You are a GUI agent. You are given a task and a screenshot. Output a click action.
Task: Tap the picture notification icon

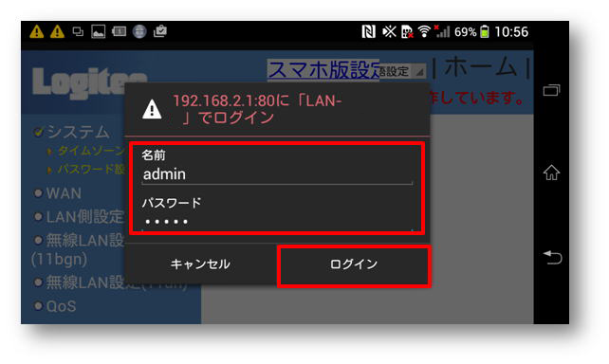click(99, 31)
